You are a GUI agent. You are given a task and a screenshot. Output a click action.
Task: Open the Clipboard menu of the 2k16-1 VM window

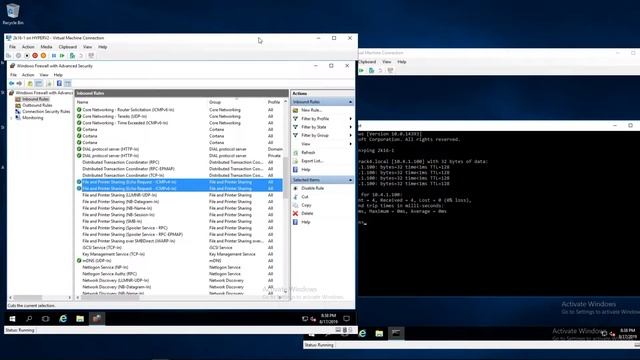tap(68, 47)
